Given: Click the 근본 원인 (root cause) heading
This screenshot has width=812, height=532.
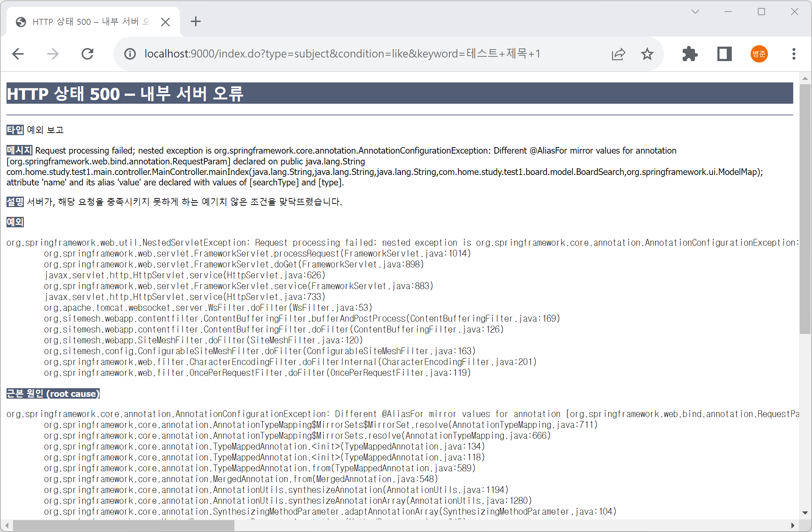Looking at the screenshot, I should point(53,394).
